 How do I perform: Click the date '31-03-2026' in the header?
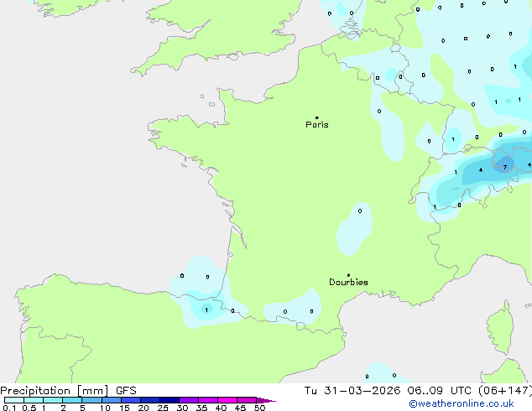pyautogui.click(x=362, y=391)
